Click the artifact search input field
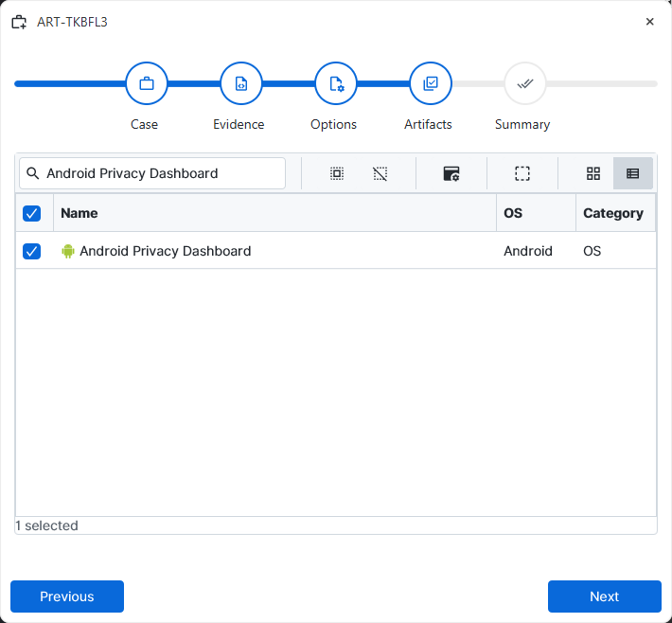This screenshot has width=672, height=623. coord(152,173)
